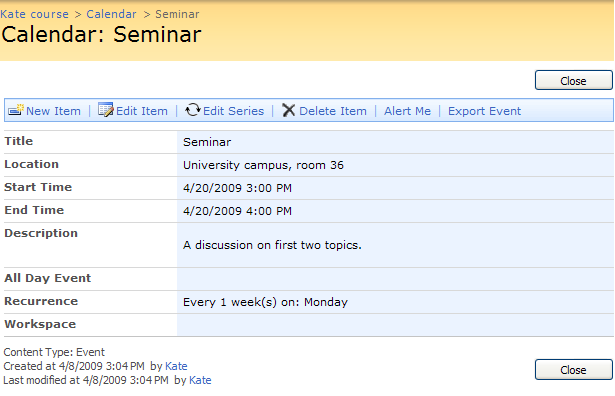
Task: Open Kate's profile next to Last modified
Action: [200, 380]
